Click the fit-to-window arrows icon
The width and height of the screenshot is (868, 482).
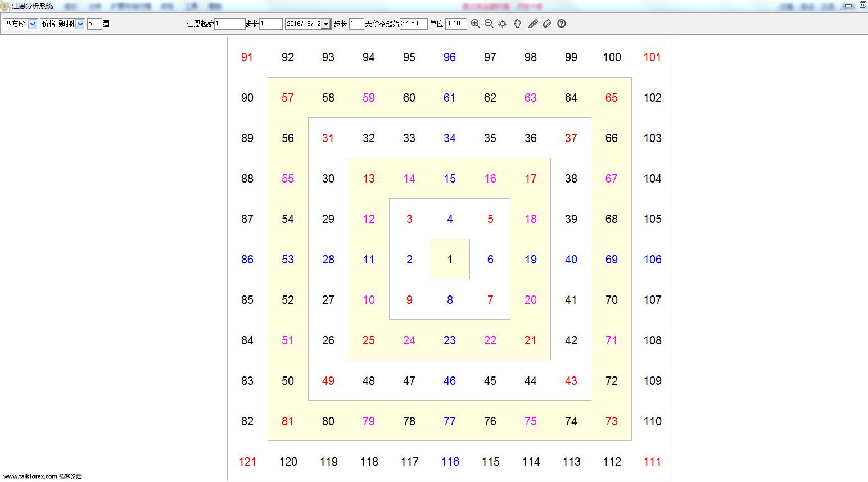click(x=503, y=24)
